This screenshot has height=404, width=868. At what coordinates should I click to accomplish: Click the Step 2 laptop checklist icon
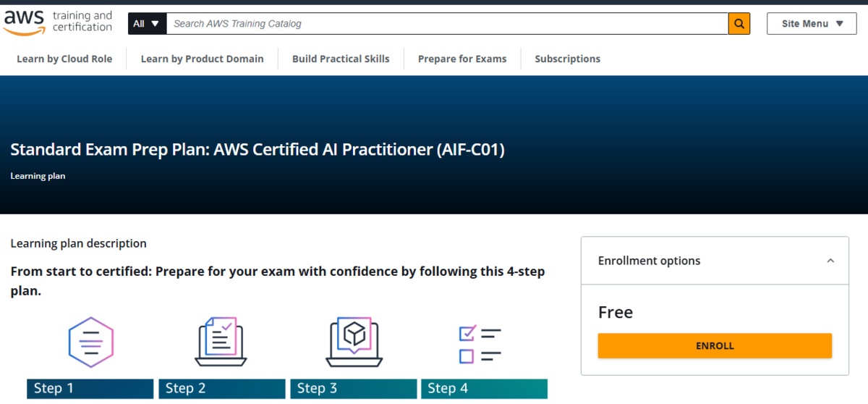click(221, 341)
